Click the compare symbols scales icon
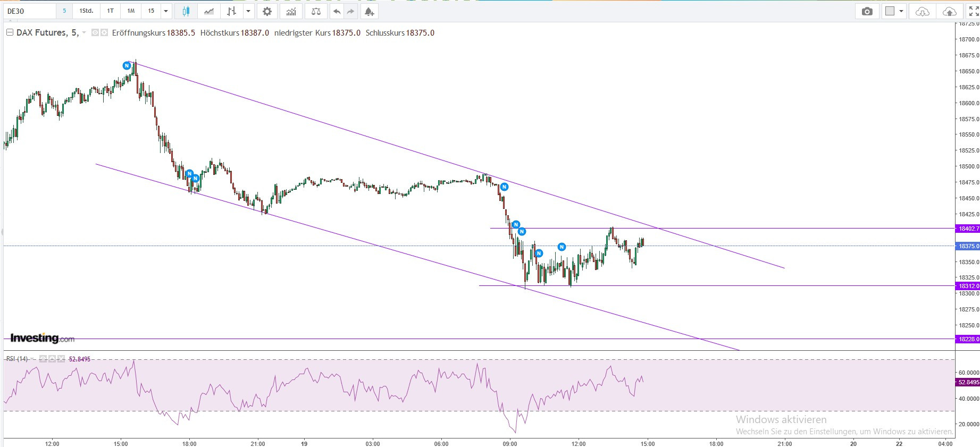Image resolution: width=980 pixels, height=447 pixels. pyautogui.click(x=316, y=11)
